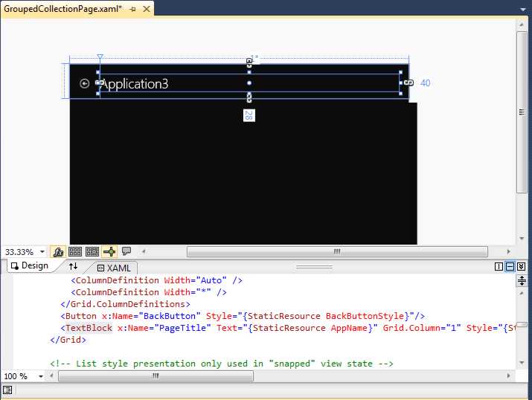Toggle the show snap grid button
The image size is (532, 400).
75,252
